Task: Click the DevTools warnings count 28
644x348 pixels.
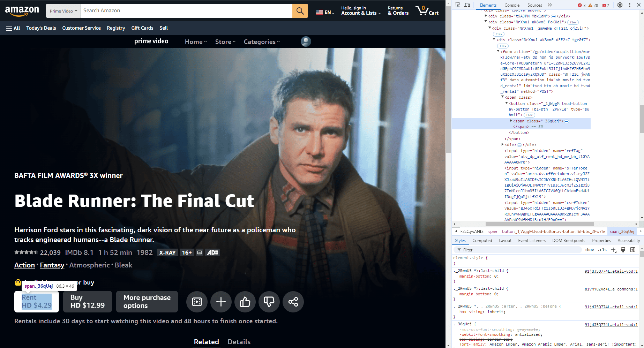Action: click(593, 5)
